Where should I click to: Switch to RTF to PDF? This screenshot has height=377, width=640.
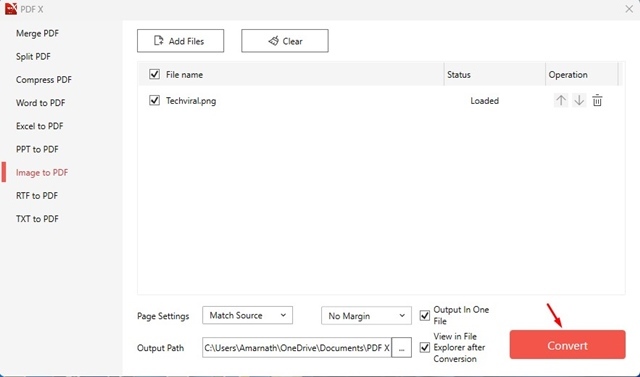pos(37,196)
